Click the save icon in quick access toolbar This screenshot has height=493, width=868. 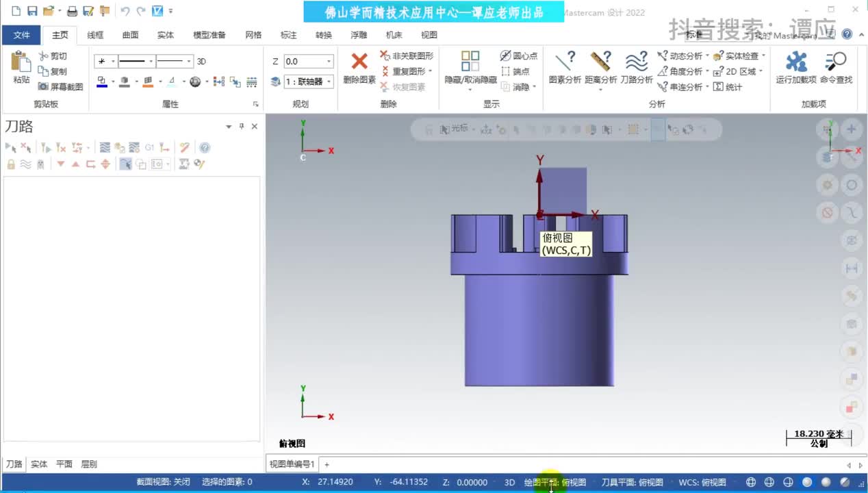click(32, 11)
